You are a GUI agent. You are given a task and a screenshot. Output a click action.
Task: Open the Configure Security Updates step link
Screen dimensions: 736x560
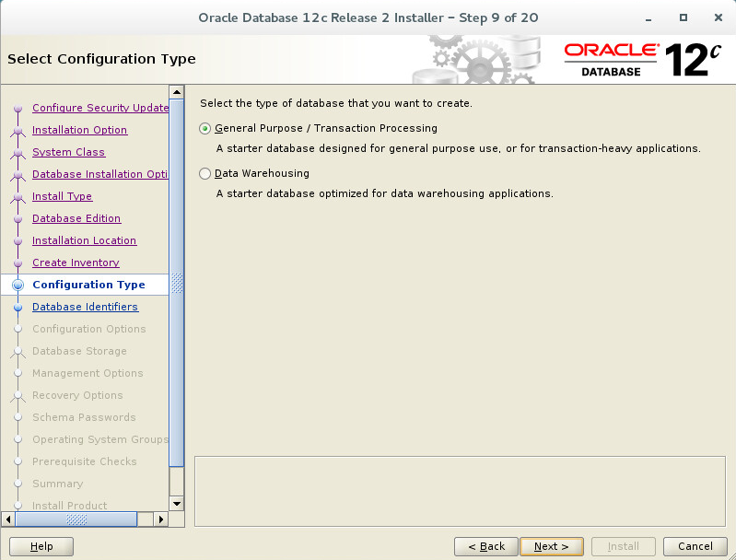[x=100, y=108]
